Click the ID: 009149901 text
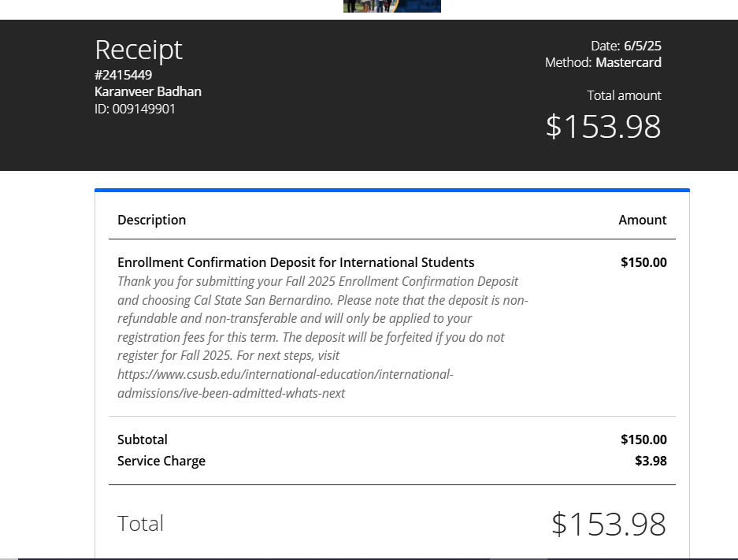Viewport: 738px width, 560px height. (x=135, y=109)
